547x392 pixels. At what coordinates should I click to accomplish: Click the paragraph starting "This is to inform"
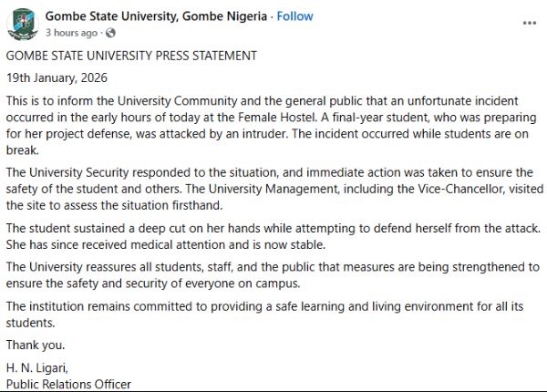273,116
